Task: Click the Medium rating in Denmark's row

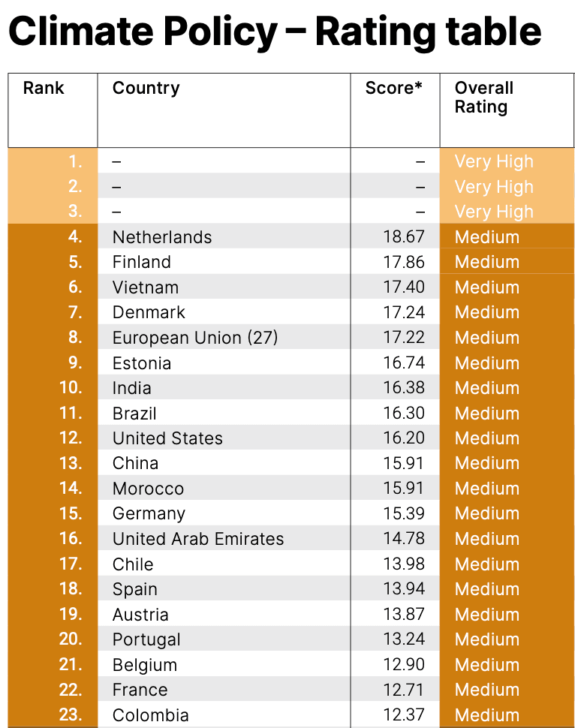Action: pyautogui.click(x=487, y=312)
